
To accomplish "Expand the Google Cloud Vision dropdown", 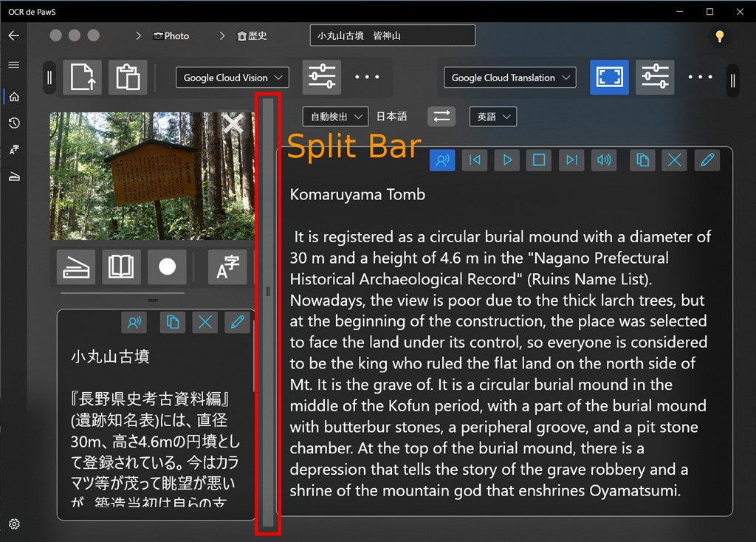I will point(233,78).
